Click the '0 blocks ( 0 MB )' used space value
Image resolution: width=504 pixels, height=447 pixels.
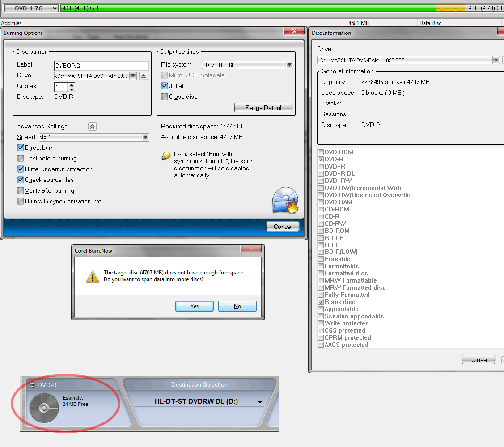pyautogui.click(x=383, y=93)
